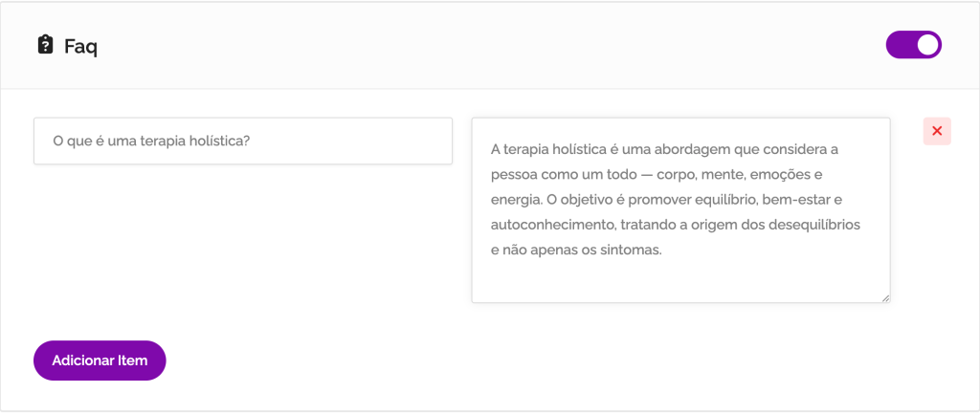The width and height of the screenshot is (980, 415).
Task: Click the Faq section title text
Action: point(81,46)
